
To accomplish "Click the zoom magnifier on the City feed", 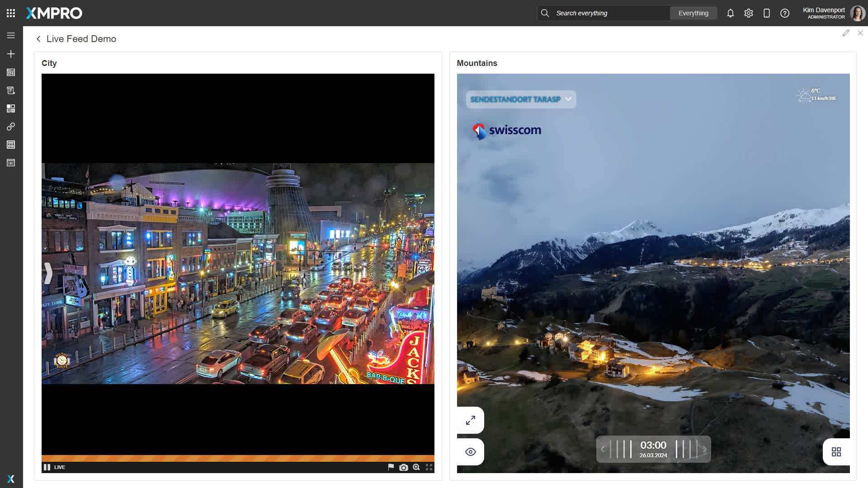I will pos(415,467).
